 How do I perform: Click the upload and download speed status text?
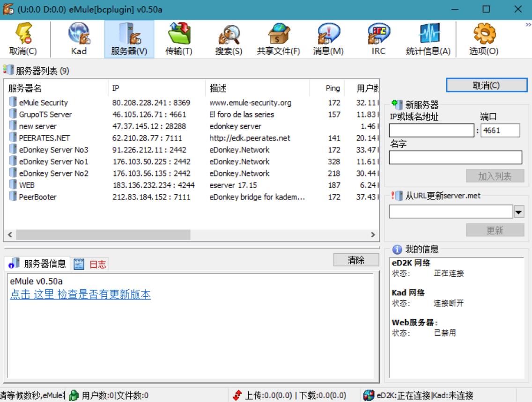[295, 395]
